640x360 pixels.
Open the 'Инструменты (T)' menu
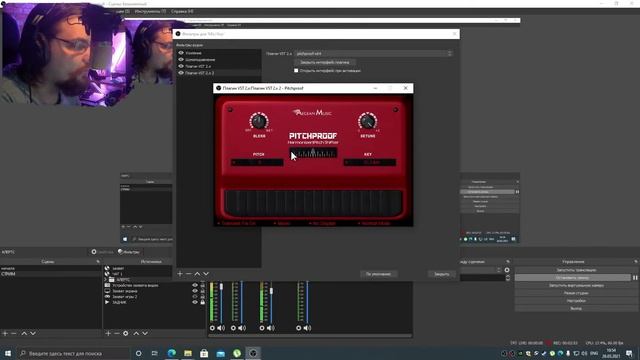[x=150, y=11]
